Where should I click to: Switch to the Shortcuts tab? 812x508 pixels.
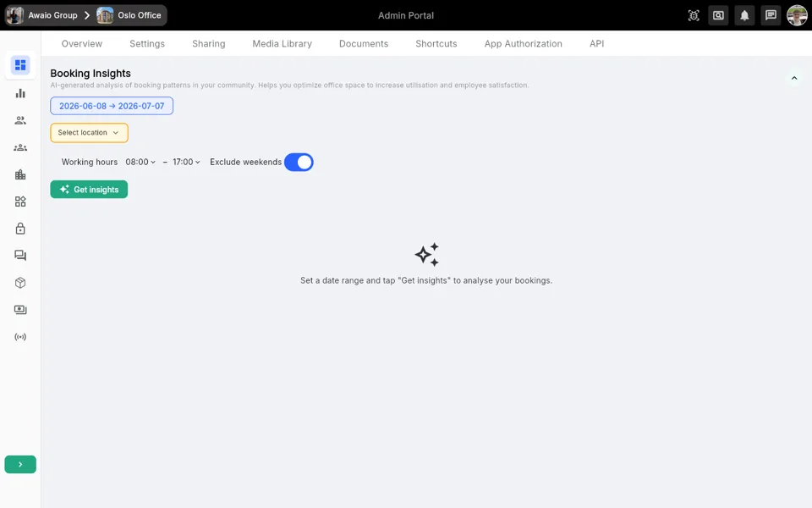pos(436,43)
